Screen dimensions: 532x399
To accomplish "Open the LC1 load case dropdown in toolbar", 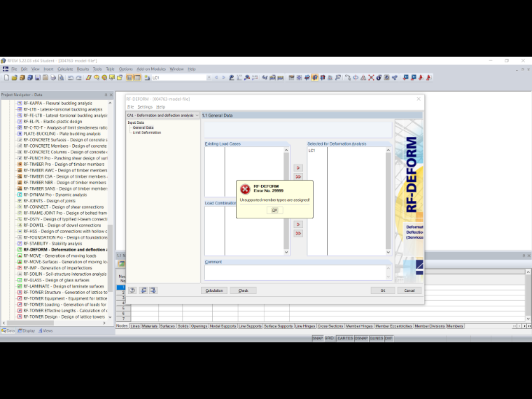I will tap(209, 78).
